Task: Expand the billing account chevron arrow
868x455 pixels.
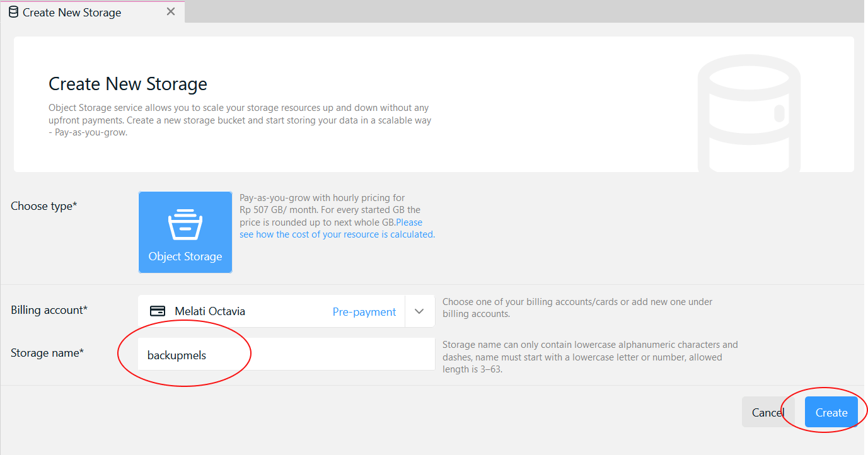Action: pos(420,311)
